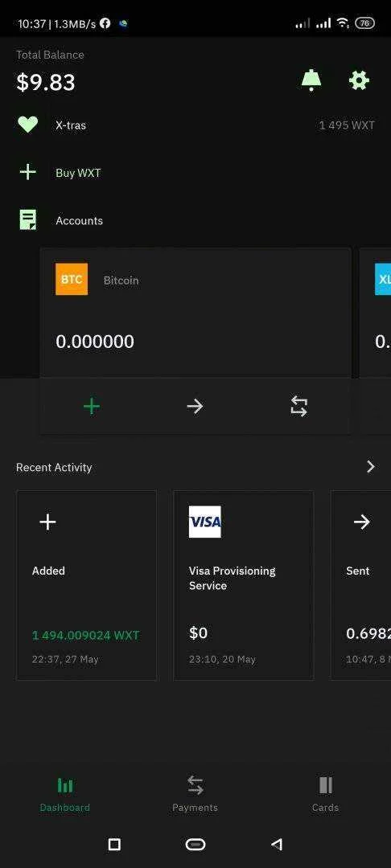Send Bitcoin using the arrow icon

pyautogui.click(x=195, y=407)
